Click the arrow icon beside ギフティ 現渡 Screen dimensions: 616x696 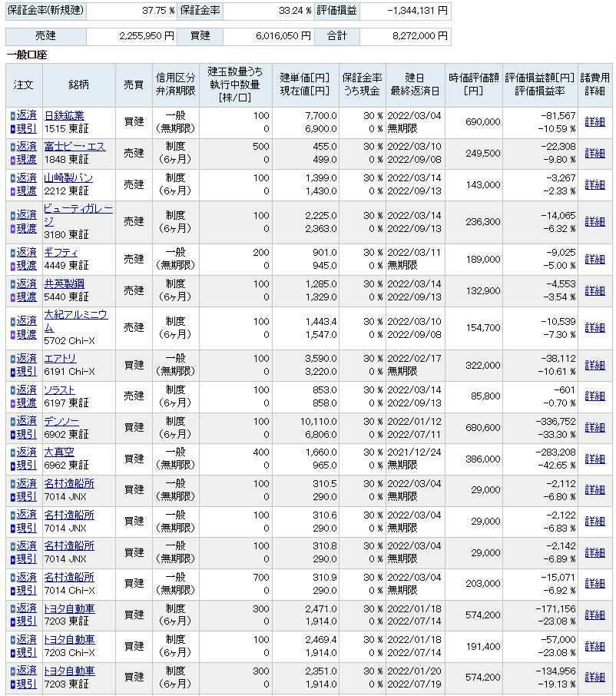point(13,267)
